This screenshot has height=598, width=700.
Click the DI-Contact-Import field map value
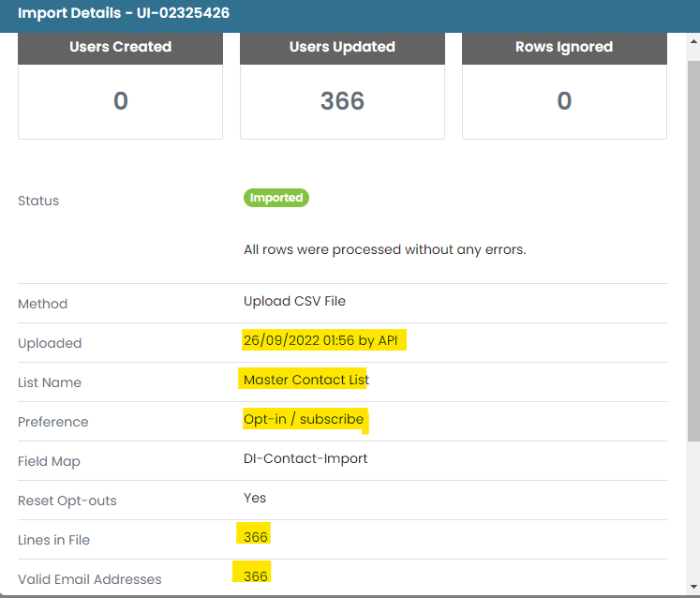tap(305, 458)
